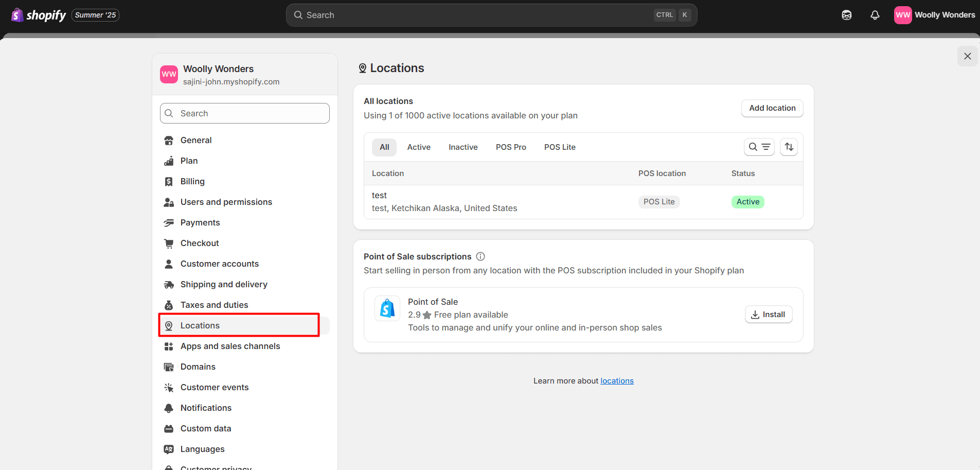Click the WW avatar in the top bar

903,15
